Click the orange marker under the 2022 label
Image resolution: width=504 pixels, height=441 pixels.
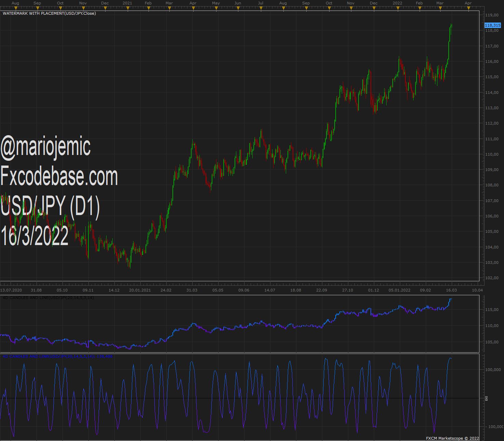pyautogui.click(x=397, y=8)
